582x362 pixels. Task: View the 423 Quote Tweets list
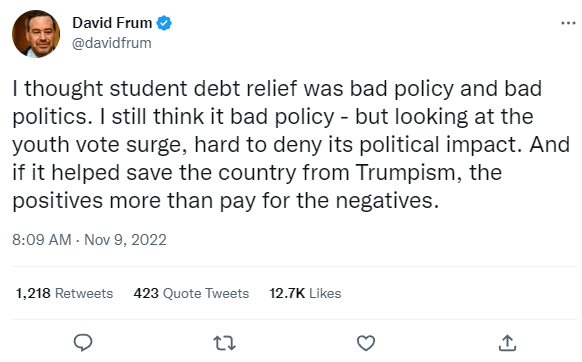(191, 293)
